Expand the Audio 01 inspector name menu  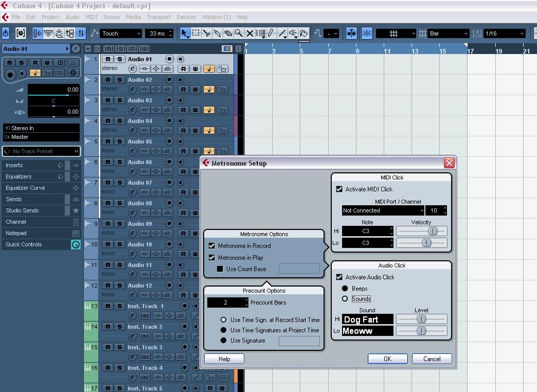[x=36, y=49]
